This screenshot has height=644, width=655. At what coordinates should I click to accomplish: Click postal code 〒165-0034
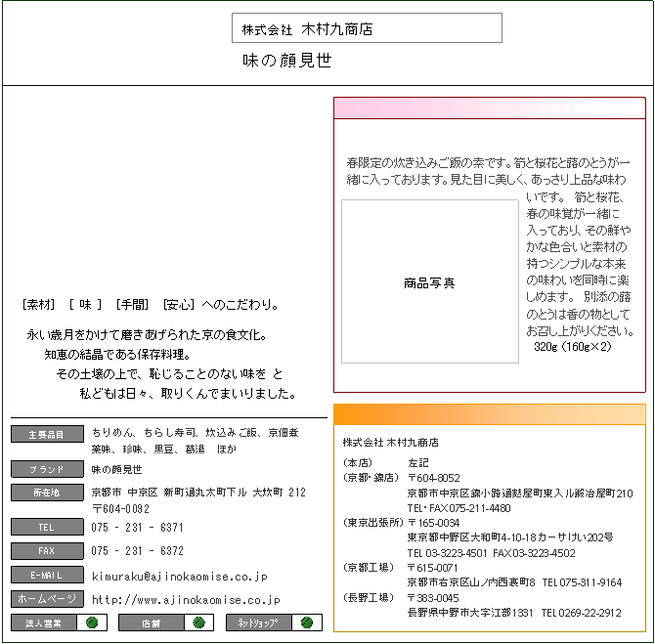[x=434, y=523]
